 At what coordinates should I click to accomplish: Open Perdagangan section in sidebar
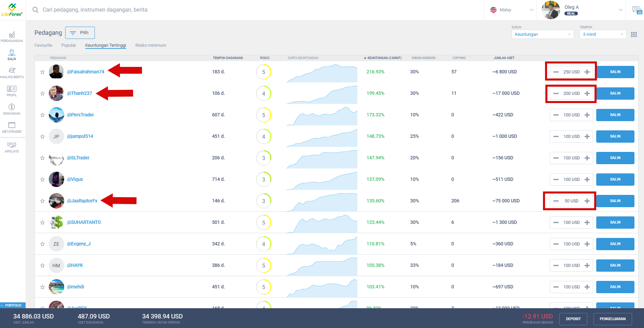coord(12,37)
